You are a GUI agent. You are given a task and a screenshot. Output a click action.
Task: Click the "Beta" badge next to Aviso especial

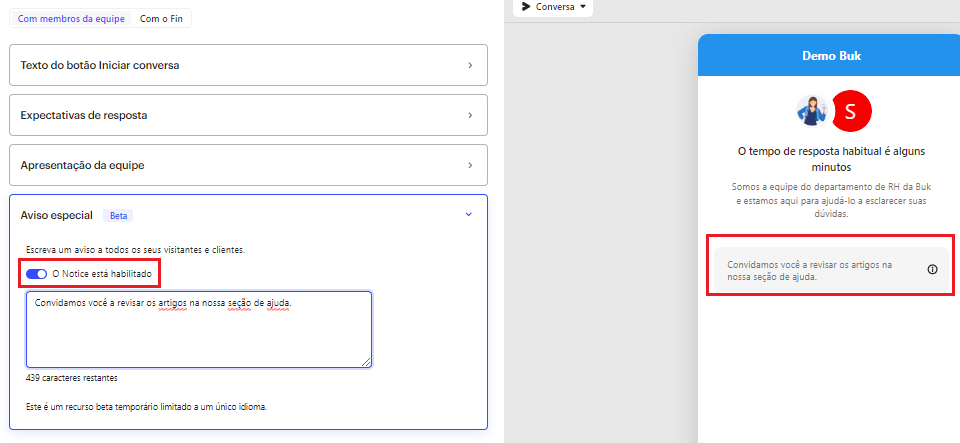click(x=119, y=215)
